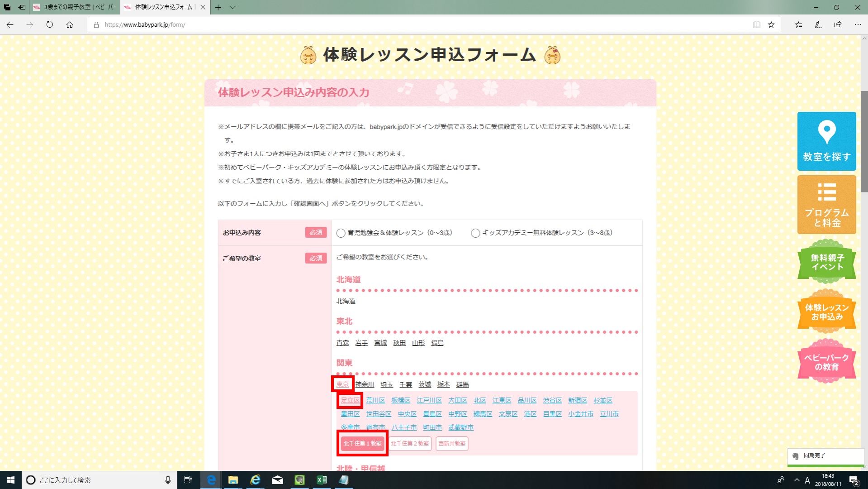
Task: Show the tab previews chevron
Action: pyautogui.click(x=232, y=7)
